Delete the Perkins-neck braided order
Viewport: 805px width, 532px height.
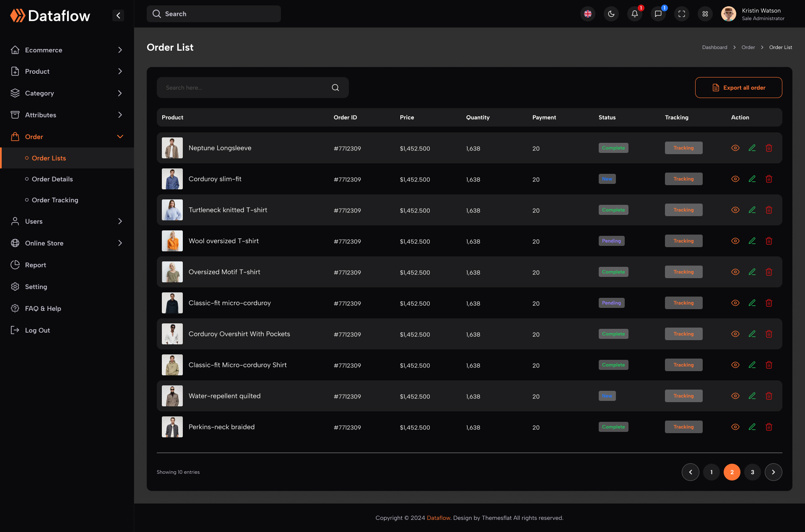point(769,427)
